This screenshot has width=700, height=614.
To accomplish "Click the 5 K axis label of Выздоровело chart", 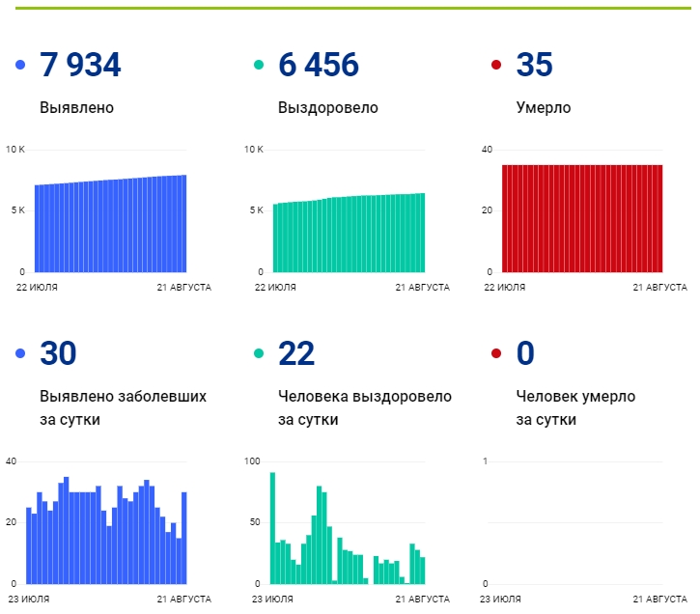I will [x=256, y=210].
